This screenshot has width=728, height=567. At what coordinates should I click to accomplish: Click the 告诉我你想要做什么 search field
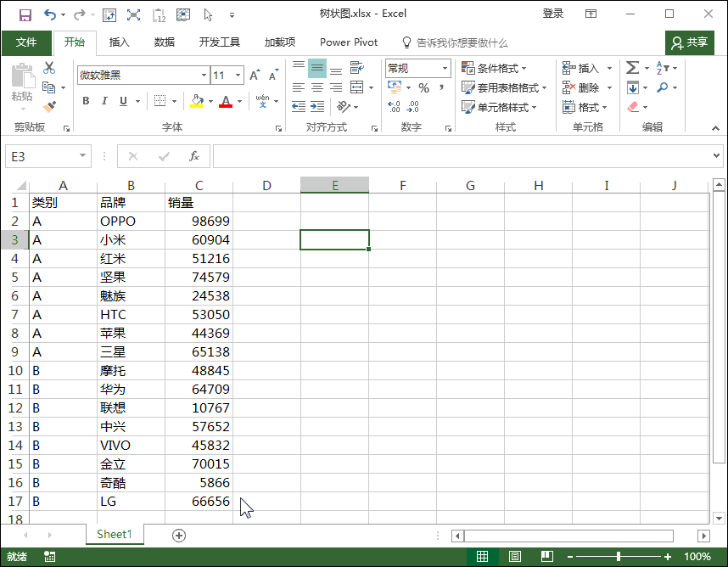[x=455, y=42]
